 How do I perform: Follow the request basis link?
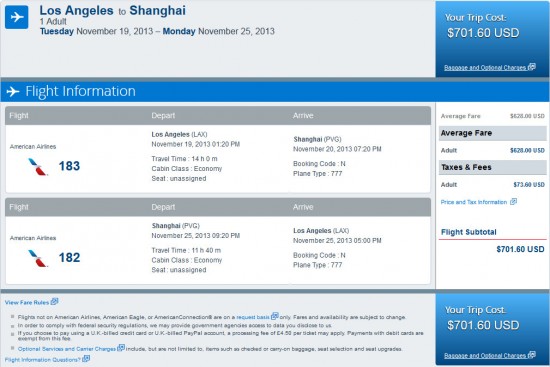(253, 317)
